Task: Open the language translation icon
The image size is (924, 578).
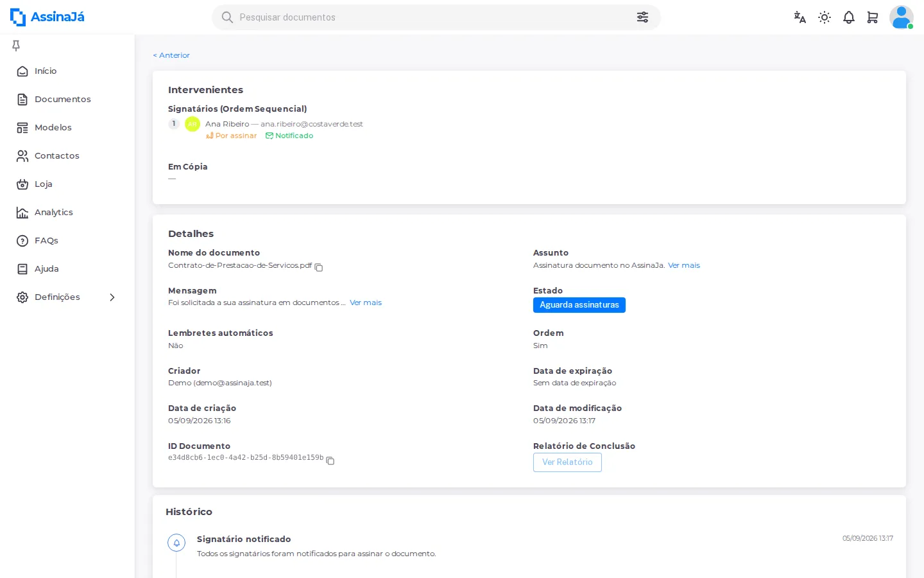Action: 800,17
